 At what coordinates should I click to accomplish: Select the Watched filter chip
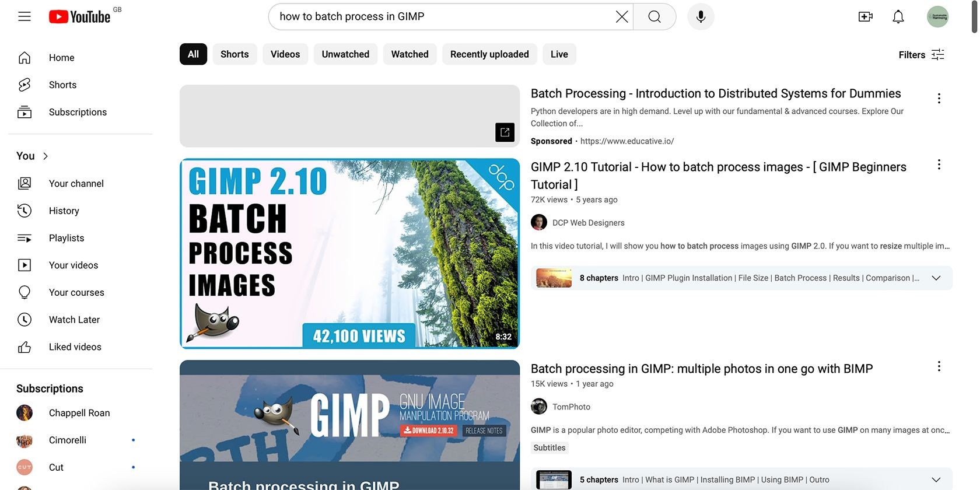pos(409,54)
